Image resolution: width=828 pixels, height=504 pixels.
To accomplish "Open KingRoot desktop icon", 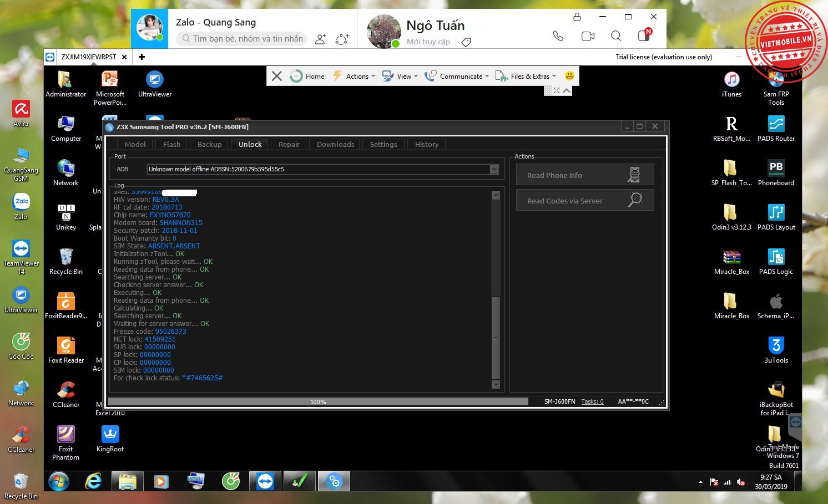I will coord(110,439).
